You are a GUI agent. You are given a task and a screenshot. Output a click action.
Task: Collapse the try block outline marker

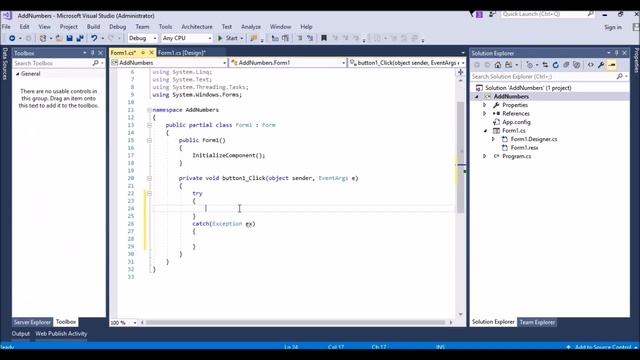point(149,193)
